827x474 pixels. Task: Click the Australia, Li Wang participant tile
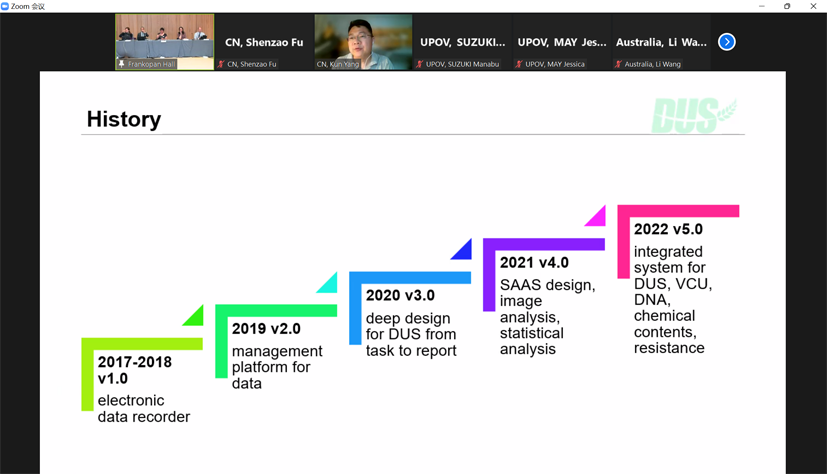(661, 42)
